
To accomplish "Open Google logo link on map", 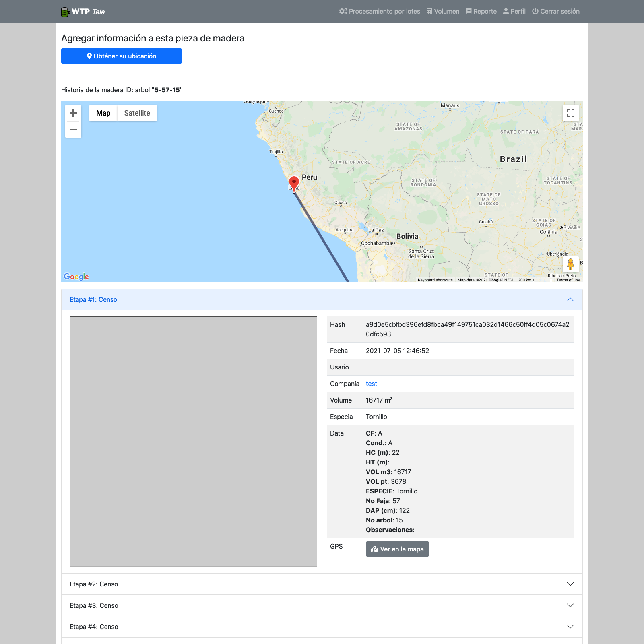I will [76, 277].
